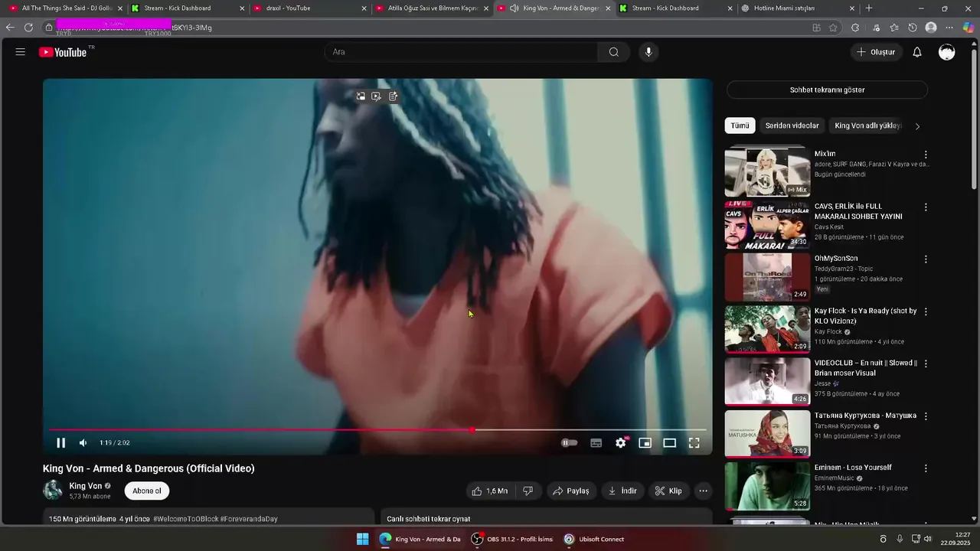Viewport: 980px width, 551px height.
Task: Switch to miniplayer mode
Action: [645, 442]
